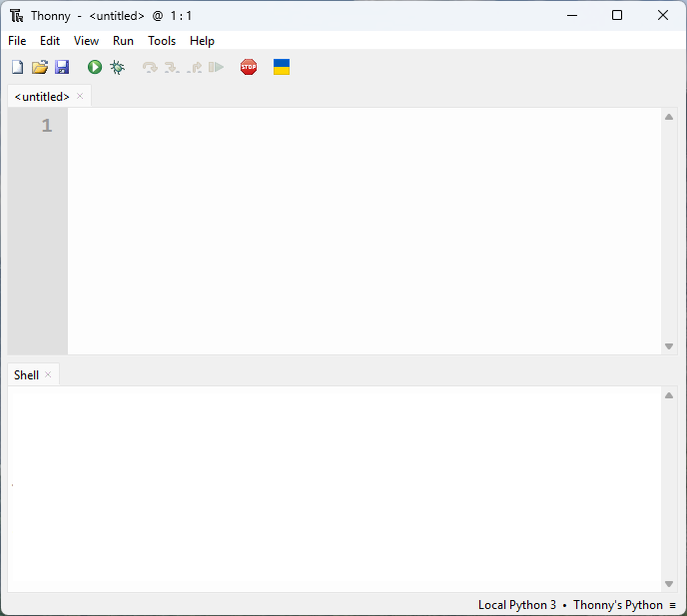Open the File menu
687x616 pixels.
17,41
